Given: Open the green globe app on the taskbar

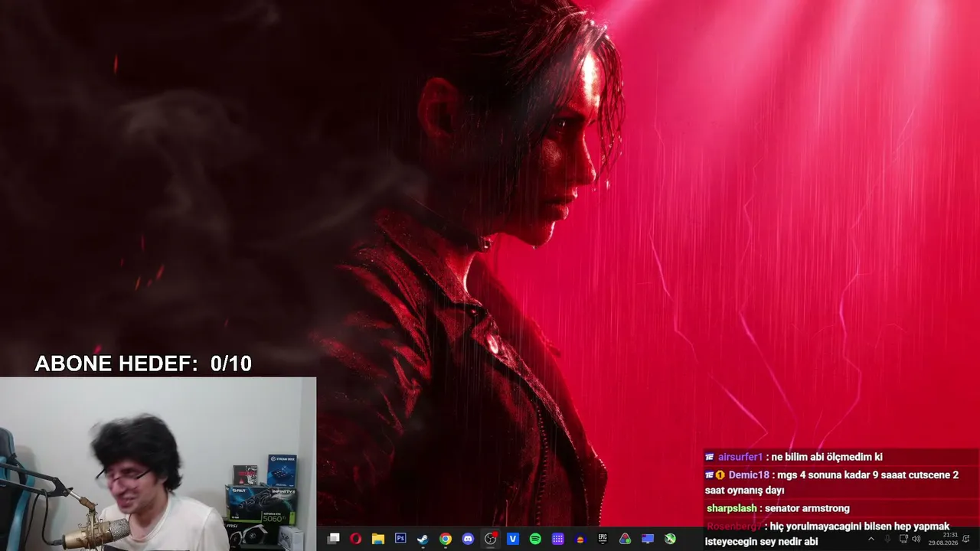Looking at the screenshot, I should tap(671, 539).
